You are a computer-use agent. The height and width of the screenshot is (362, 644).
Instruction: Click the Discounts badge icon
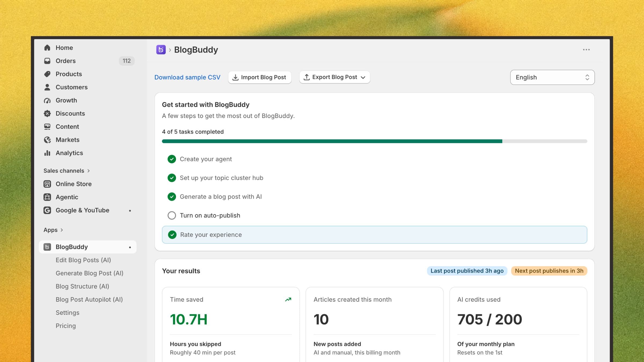click(47, 113)
